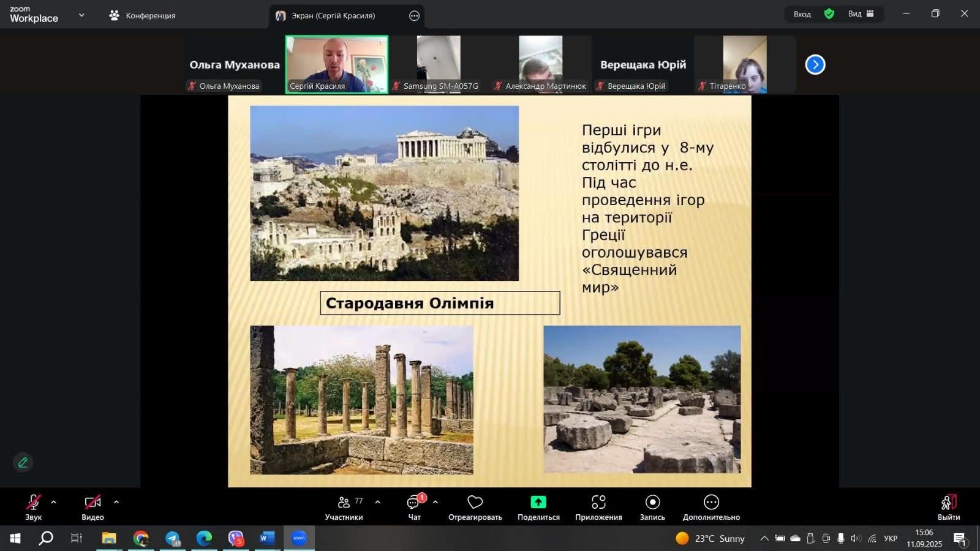This screenshot has height=551, width=980.
Task: Leave meeting with Выйти button
Action: (948, 508)
